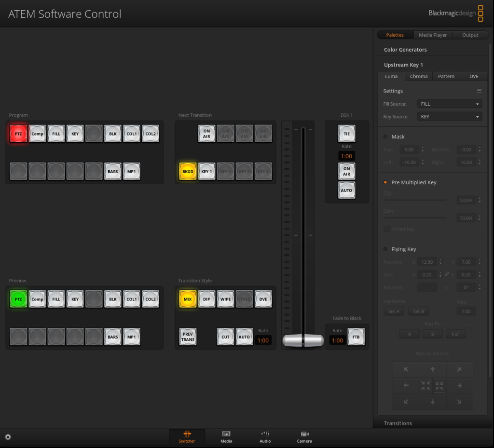
Task: Click the DSK 1 Rate field
Action: (346, 156)
